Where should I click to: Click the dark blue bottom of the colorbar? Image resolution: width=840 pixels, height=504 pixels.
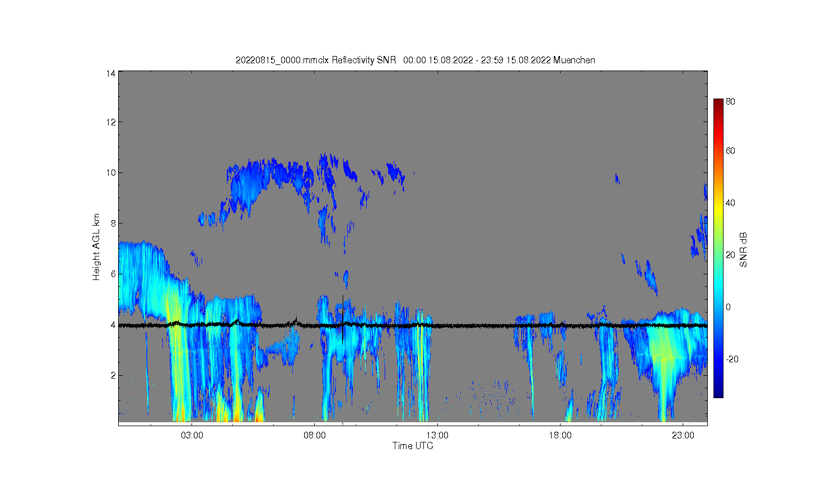pos(718,392)
